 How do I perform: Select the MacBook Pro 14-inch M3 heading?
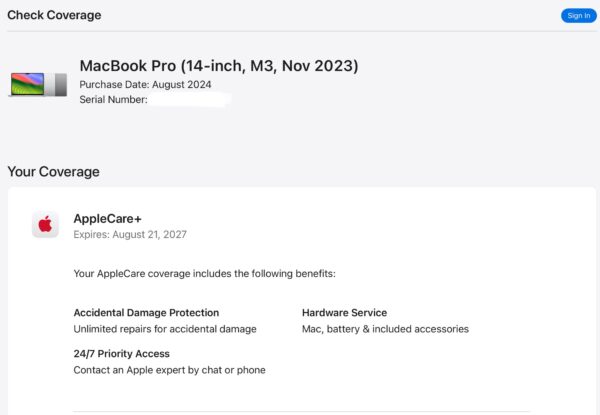219,66
